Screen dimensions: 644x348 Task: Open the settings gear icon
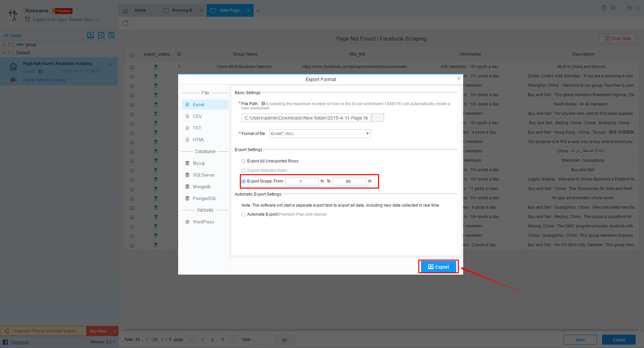(613, 8)
